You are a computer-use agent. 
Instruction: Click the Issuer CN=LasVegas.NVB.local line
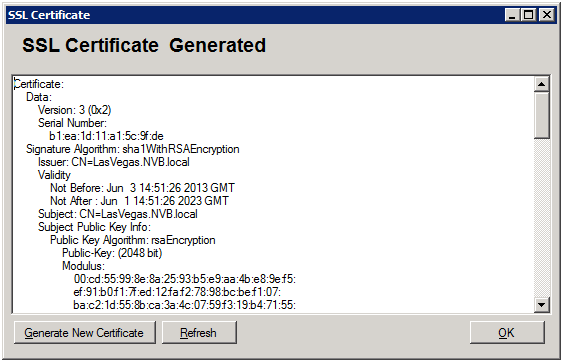pyautogui.click(x=114, y=162)
